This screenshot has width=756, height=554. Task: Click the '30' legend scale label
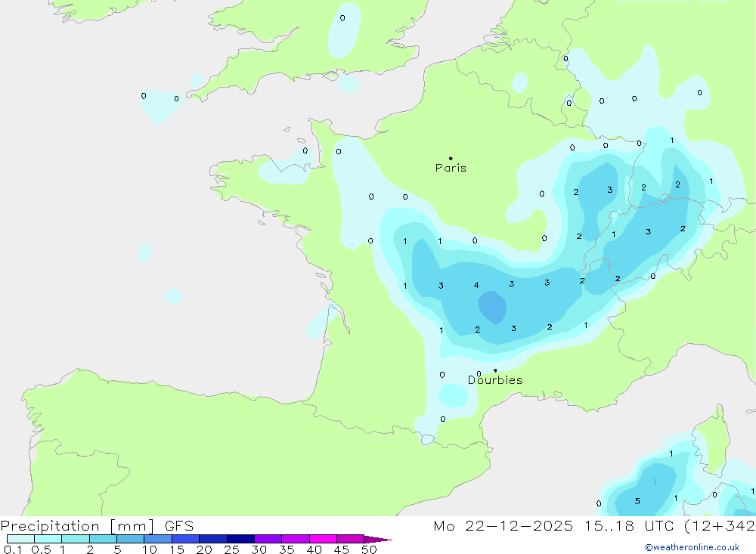(x=259, y=549)
